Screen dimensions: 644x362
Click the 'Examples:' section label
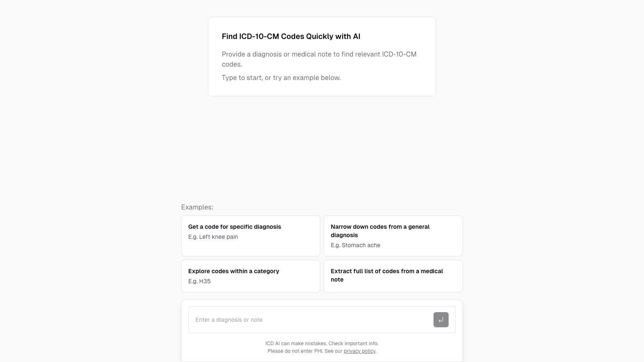197,207
